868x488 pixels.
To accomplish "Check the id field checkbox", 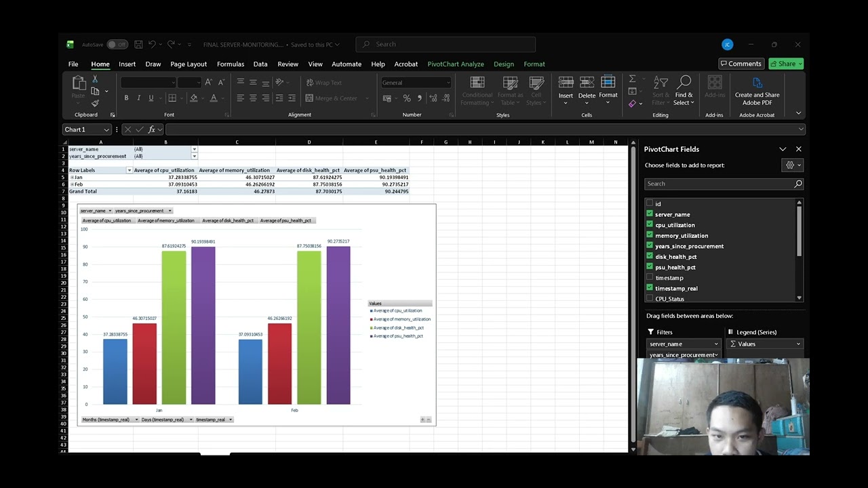I will 650,203.
